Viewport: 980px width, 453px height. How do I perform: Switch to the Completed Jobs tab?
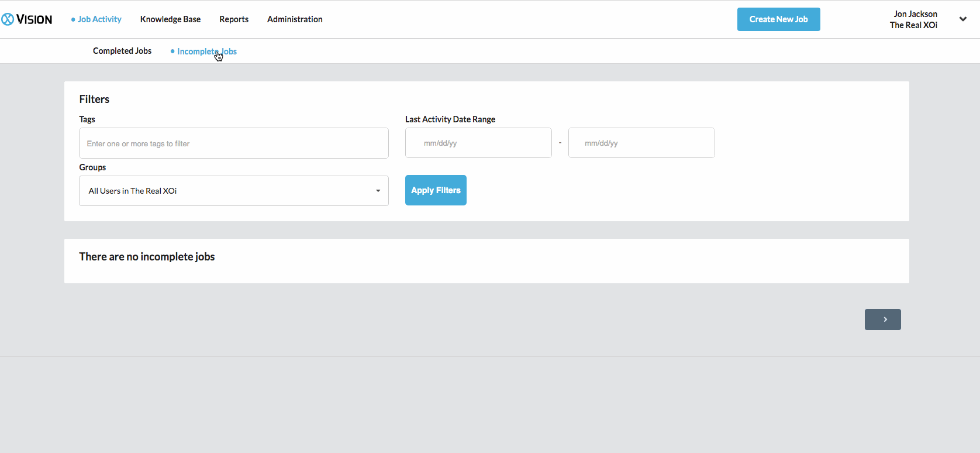point(122,51)
